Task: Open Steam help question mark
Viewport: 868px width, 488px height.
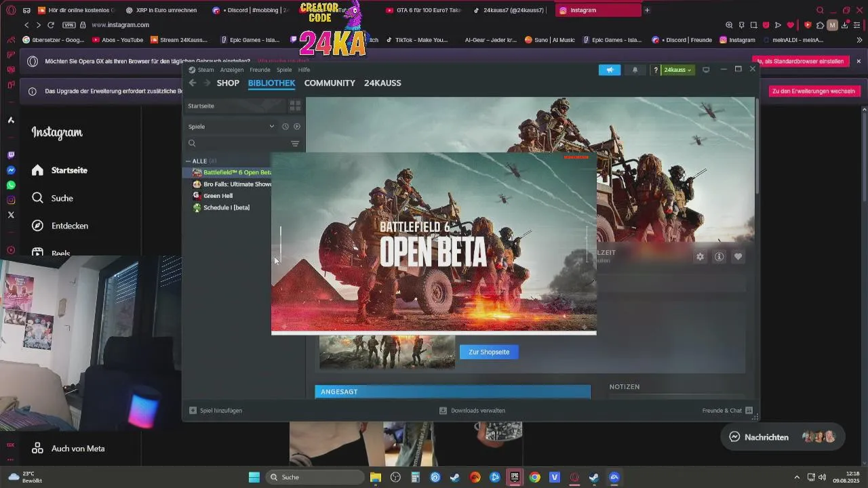Action: [655, 70]
